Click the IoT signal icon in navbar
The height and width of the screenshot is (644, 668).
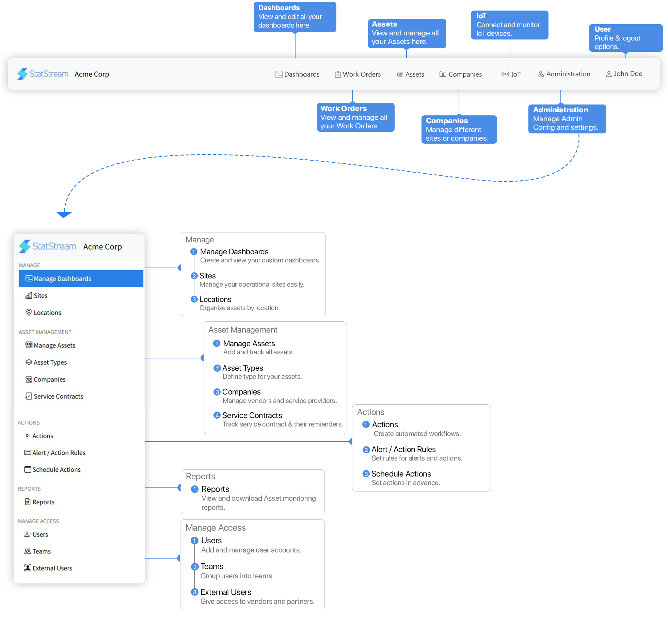point(505,74)
